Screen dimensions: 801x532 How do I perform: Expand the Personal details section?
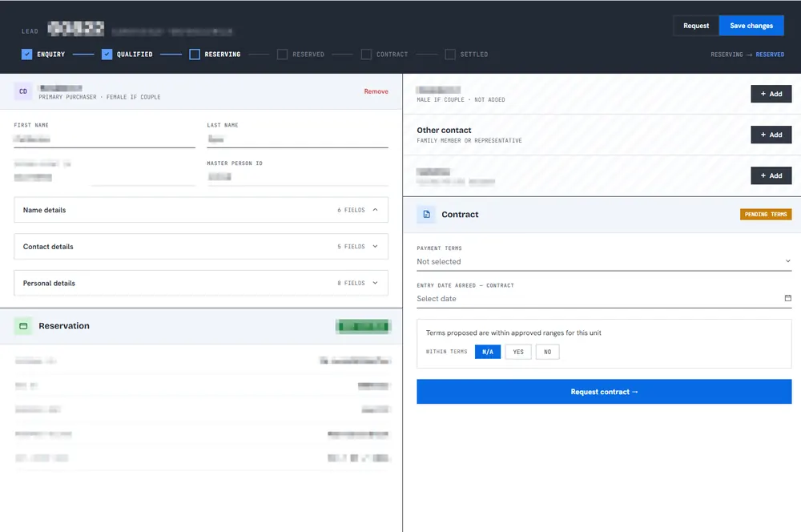(x=201, y=283)
